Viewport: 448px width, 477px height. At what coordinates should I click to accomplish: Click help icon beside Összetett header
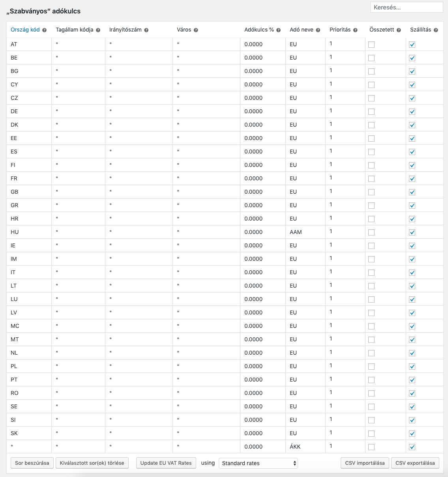click(x=399, y=30)
